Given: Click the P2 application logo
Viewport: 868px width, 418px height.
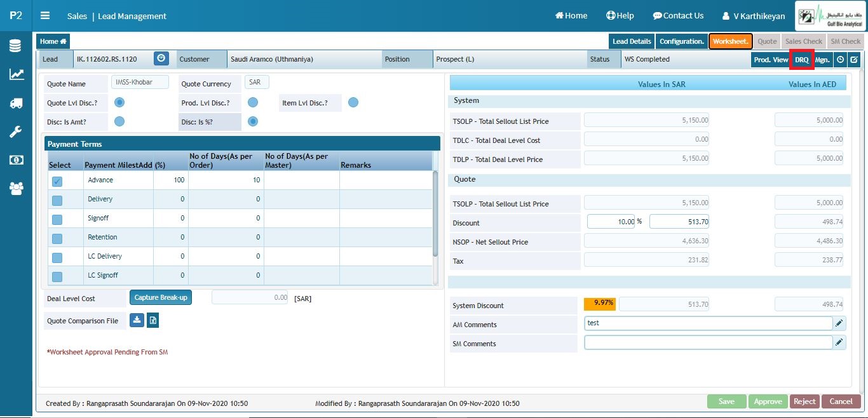Looking at the screenshot, I should 16,16.
